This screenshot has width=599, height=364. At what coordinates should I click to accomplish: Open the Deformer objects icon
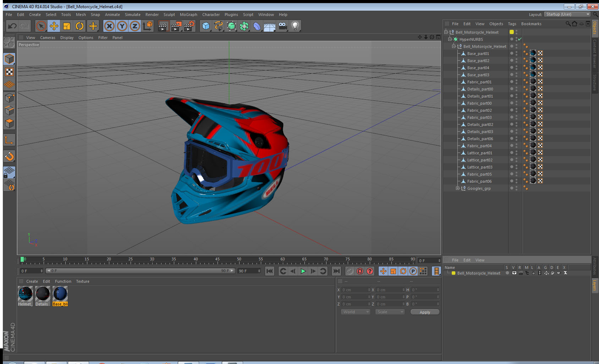click(257, 26)
